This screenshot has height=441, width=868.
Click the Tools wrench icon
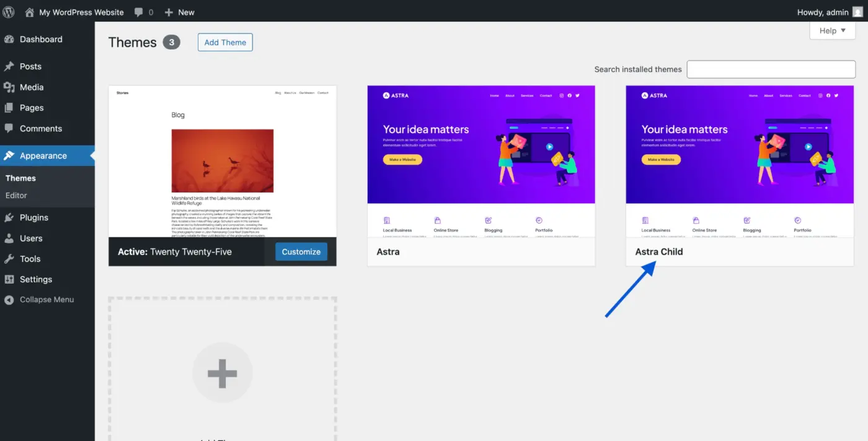(9, 259)
